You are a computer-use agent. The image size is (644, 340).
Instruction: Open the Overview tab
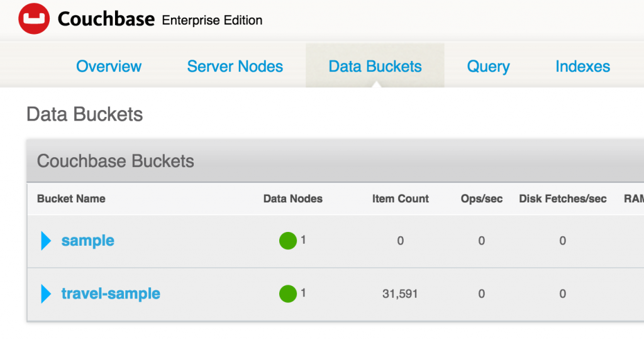[109, 66]
